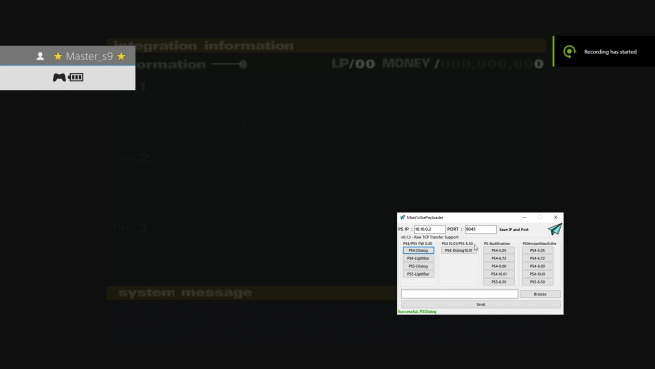Click into the PS IP address field
The image size is (655, 369).
429,229
